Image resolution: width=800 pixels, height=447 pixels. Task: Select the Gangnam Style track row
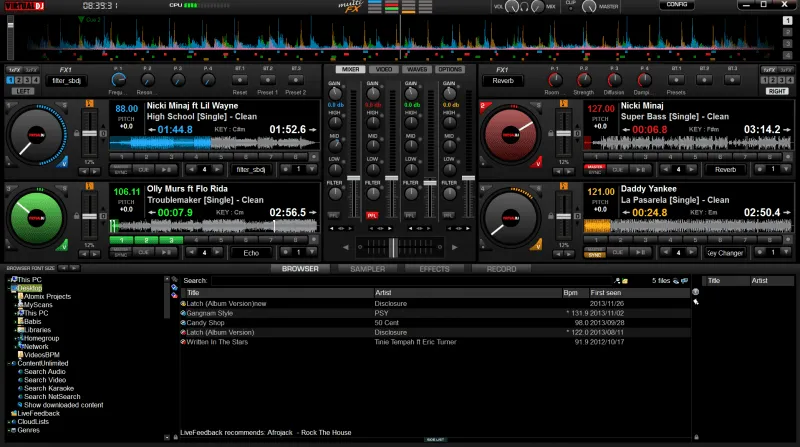pyautogui.click(x=435, y=313)
